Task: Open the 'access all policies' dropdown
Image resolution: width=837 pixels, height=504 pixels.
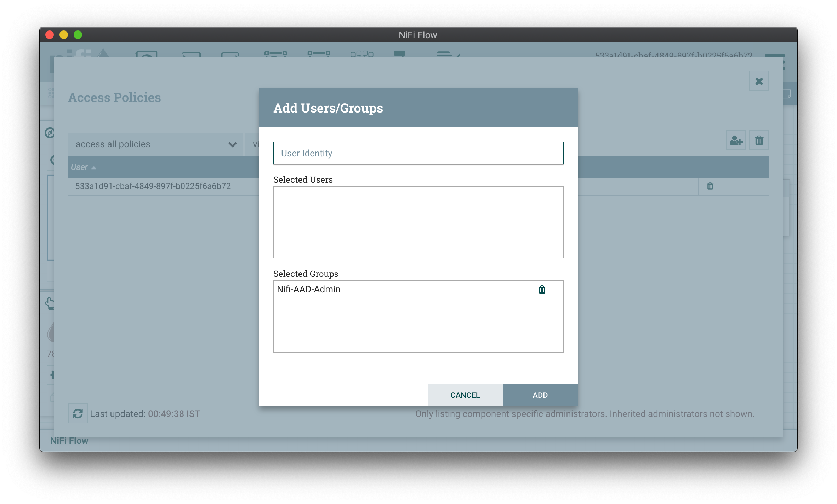Action: coord(155,144)
